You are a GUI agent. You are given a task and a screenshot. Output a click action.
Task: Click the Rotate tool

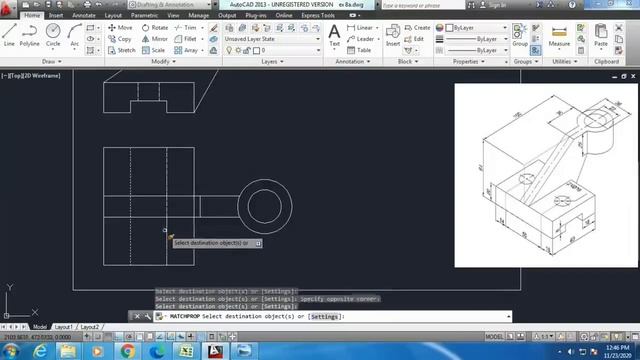[x=155, y=27]
